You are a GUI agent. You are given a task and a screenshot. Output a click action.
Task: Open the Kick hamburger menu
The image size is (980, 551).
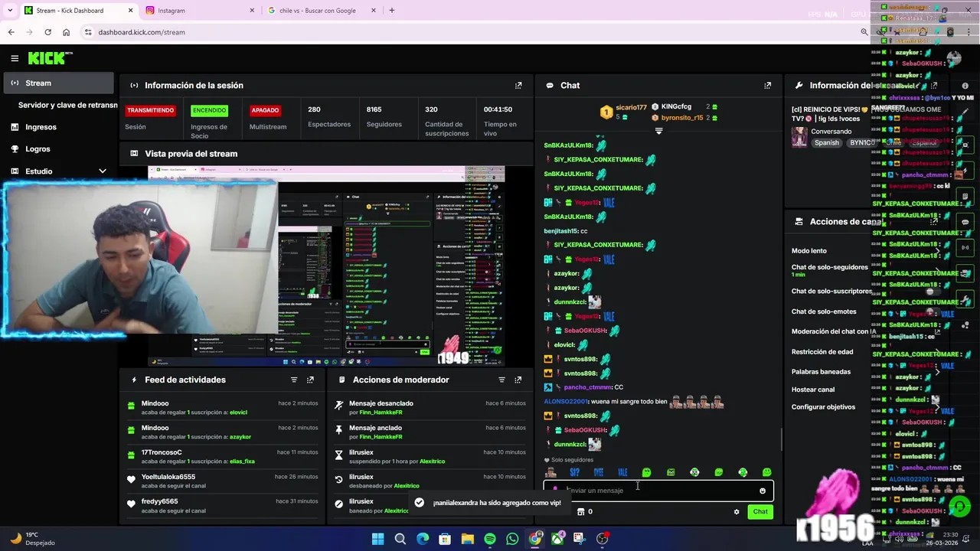click(x=15, y=58)
